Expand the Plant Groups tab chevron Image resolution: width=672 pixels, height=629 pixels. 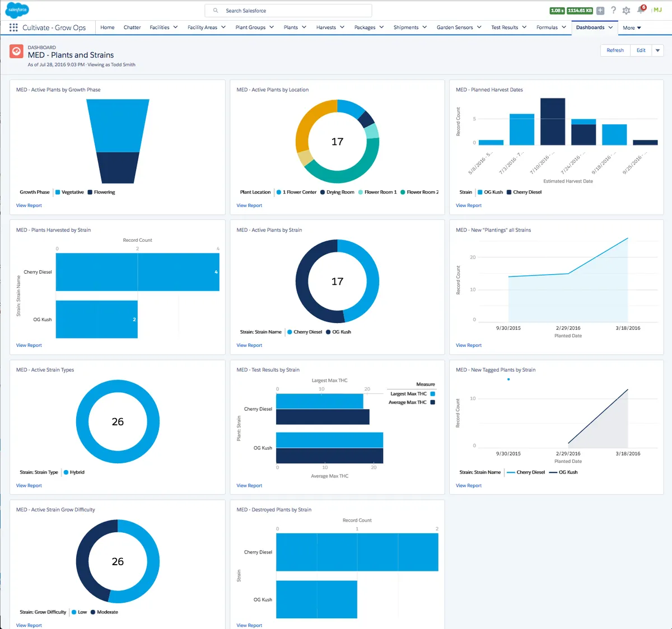272,27
